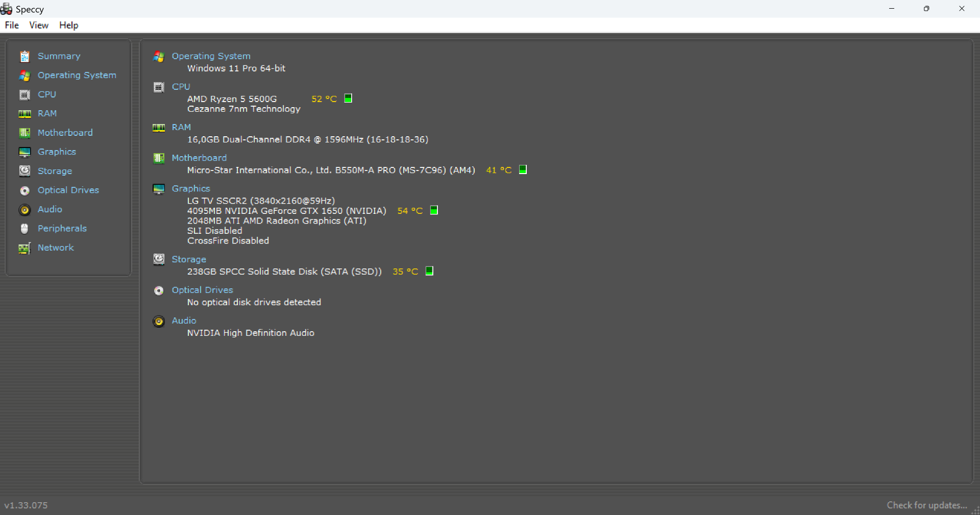The width and height of the screenshot is (980, 515).
Task: Click the Check for updates link
Action: (927, 505)
